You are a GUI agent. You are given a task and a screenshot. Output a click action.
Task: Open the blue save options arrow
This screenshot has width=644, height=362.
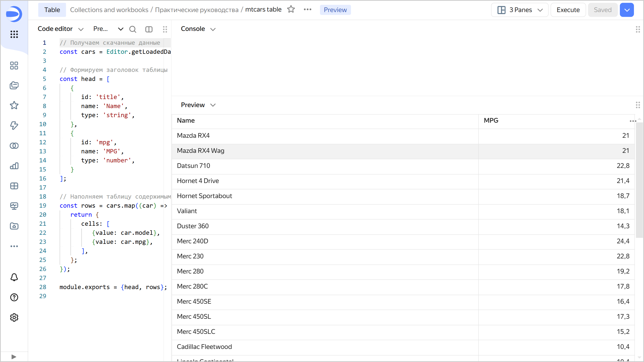pyautogui.click(x=627, y=10)
